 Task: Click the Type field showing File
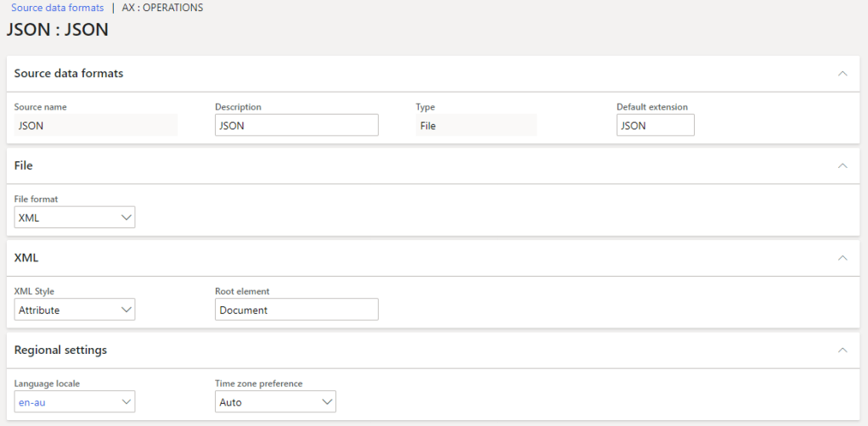(x=476, y=126)
